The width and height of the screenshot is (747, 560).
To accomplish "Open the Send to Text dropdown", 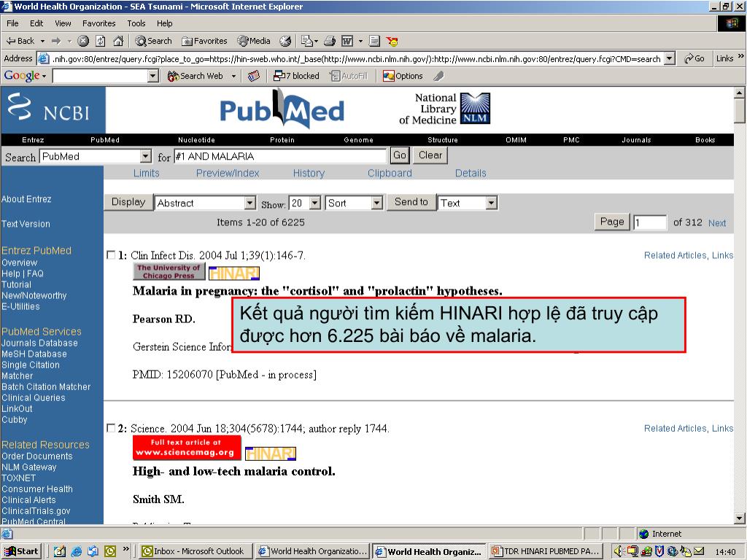I will [x=492, y=203].
